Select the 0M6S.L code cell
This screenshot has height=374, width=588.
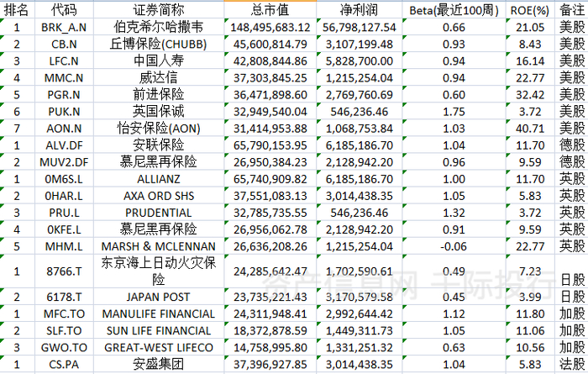(x=64, y=179)
